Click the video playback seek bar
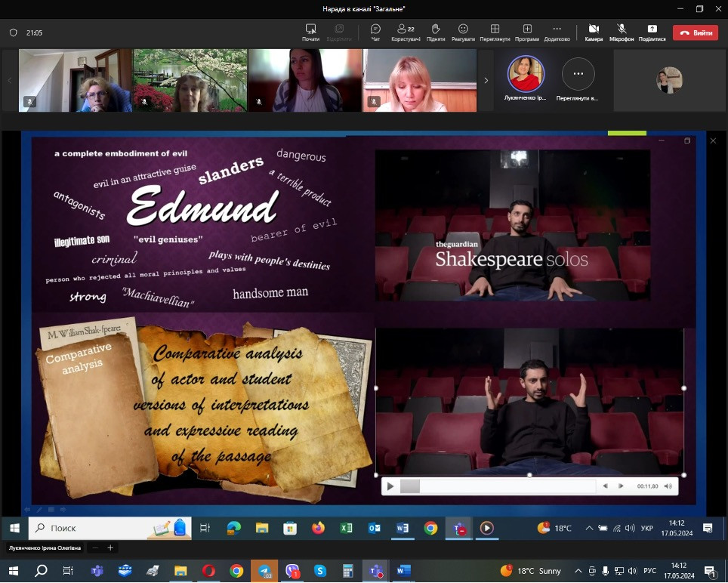The image size is (728, 583). click(498, 486)
